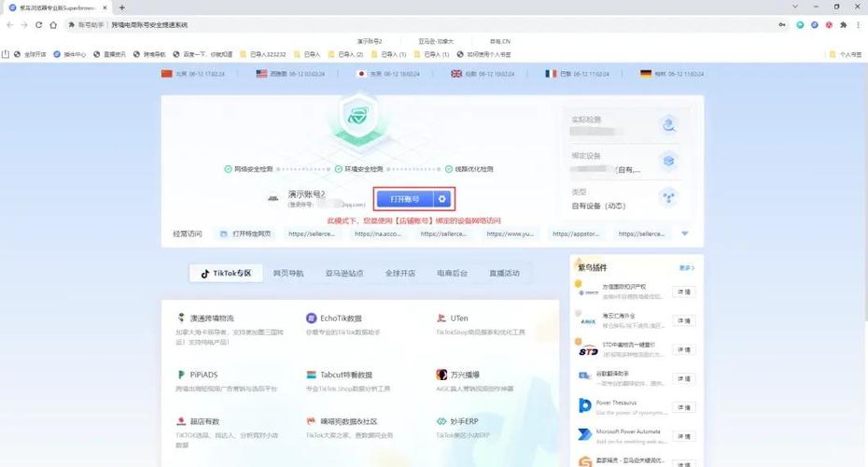This screenshot has height=467, width=868.
Task: Open the puzzle extensions icon
Action: tap(843, 25)
